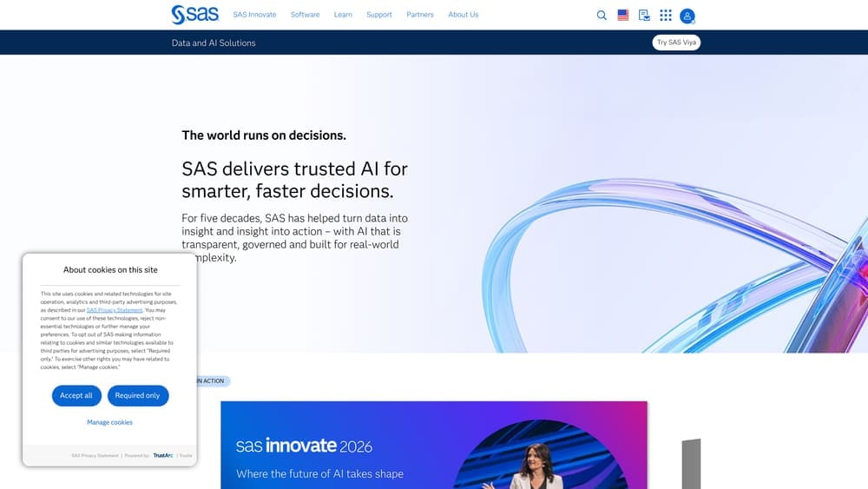Screen dimensions: 868x489
Task: Accept all cookies
Action: click(x=76, y=395)
